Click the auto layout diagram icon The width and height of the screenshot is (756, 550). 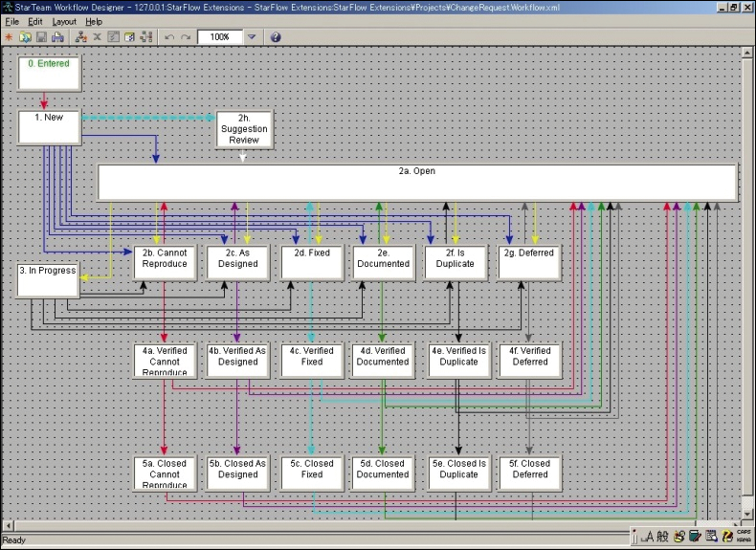(146, 37)
